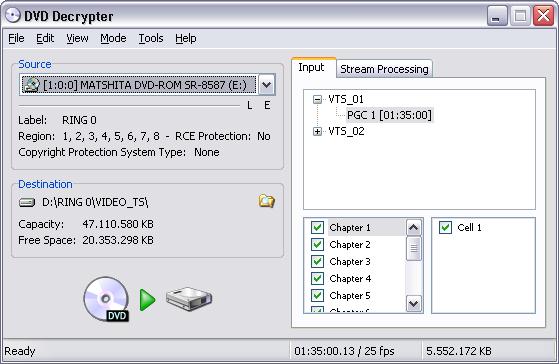This screenshot has height=364, width=559.
Task: Click the Ready status bar text
Action: [20, 351]
